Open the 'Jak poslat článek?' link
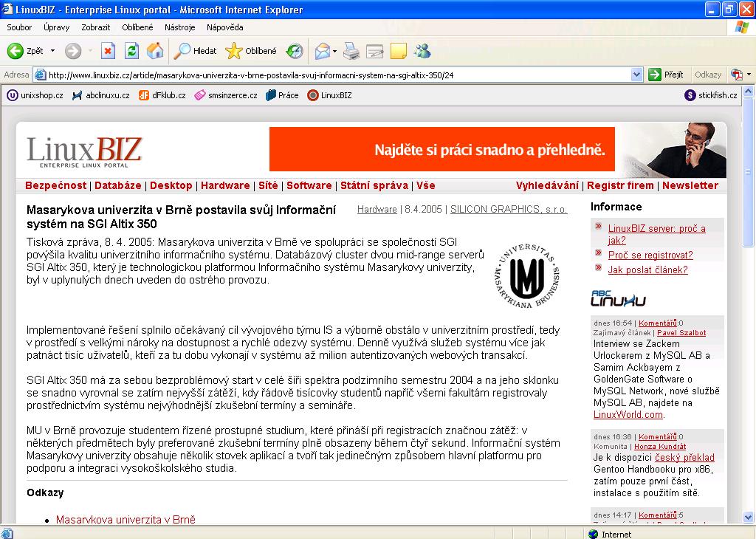This screenshot has height=539, width=756. coord(648,270)
